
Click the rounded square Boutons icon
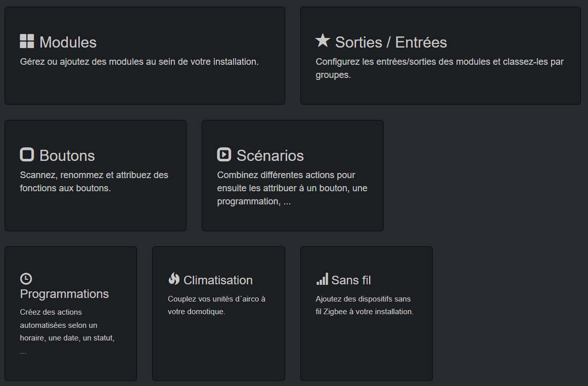[x=27, y=154]
